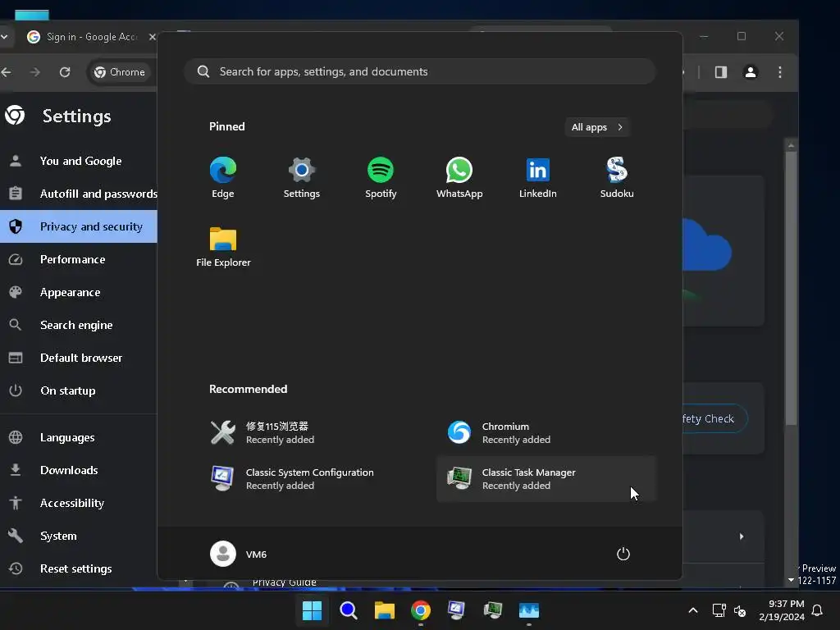This screenshot has width=840, height=630.
Task: Click the Chrome chip in address bar
Action: click(x=120, y=72)
